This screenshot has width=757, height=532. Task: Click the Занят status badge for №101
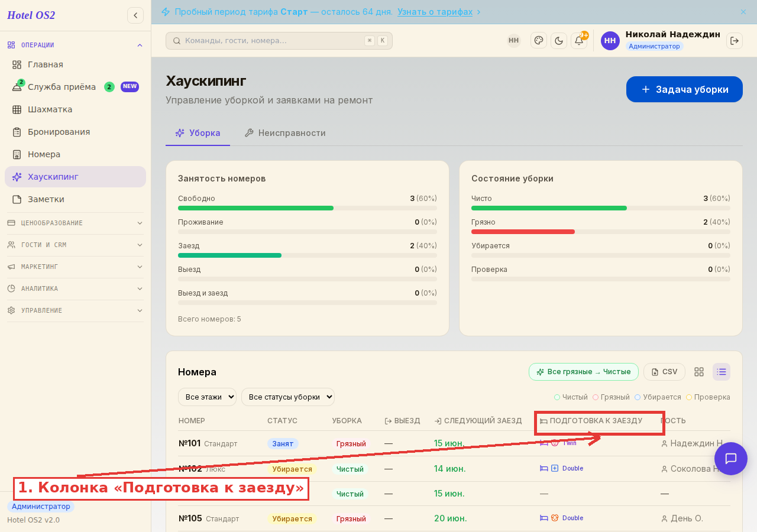pos(283,443)
